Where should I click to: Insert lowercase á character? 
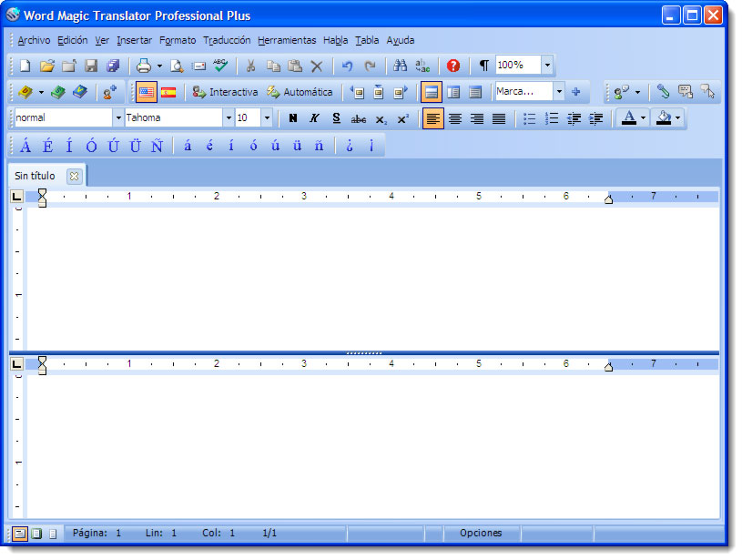point(188,146)
